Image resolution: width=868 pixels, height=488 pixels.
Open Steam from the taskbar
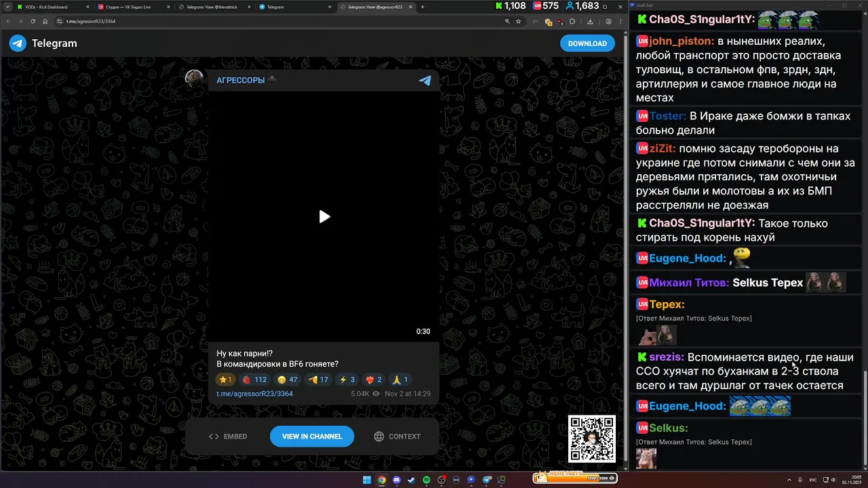pyautogui.click(x=412, y=480)
